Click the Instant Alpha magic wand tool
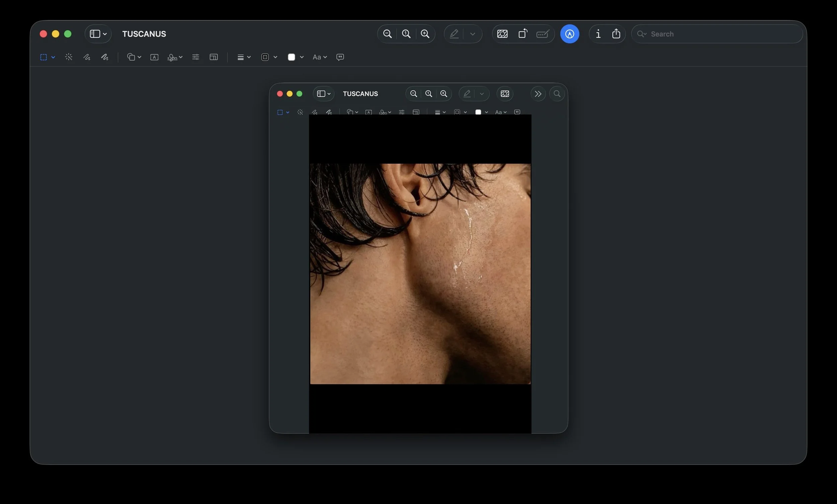 pyautogui.click(x=69, y=57)
